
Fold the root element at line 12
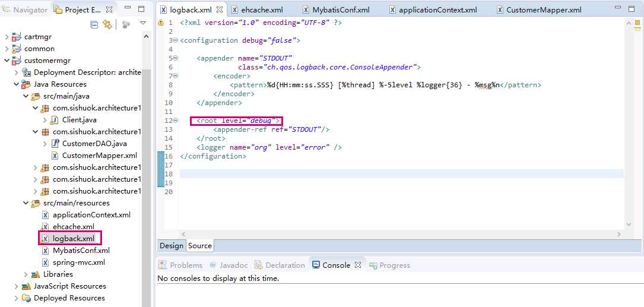click(176, 121)
